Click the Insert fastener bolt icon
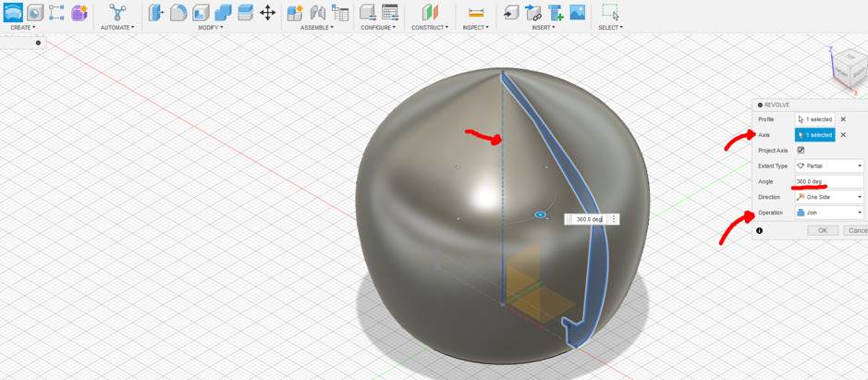The width and height of the screenshot is (868, 380). 556,12
